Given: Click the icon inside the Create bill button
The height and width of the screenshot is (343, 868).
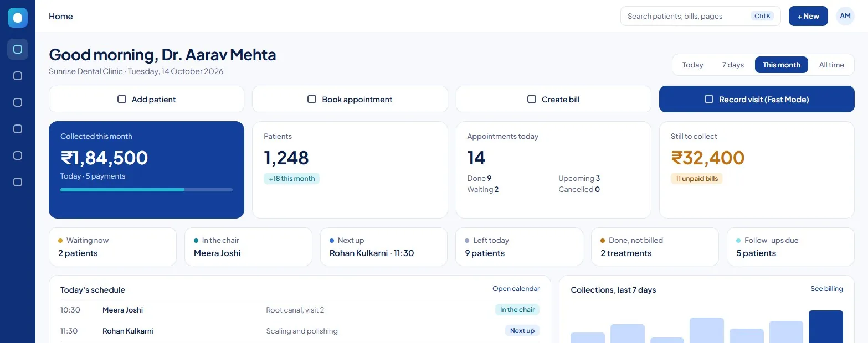Looking at the screenshot, I should pos(532,99).
